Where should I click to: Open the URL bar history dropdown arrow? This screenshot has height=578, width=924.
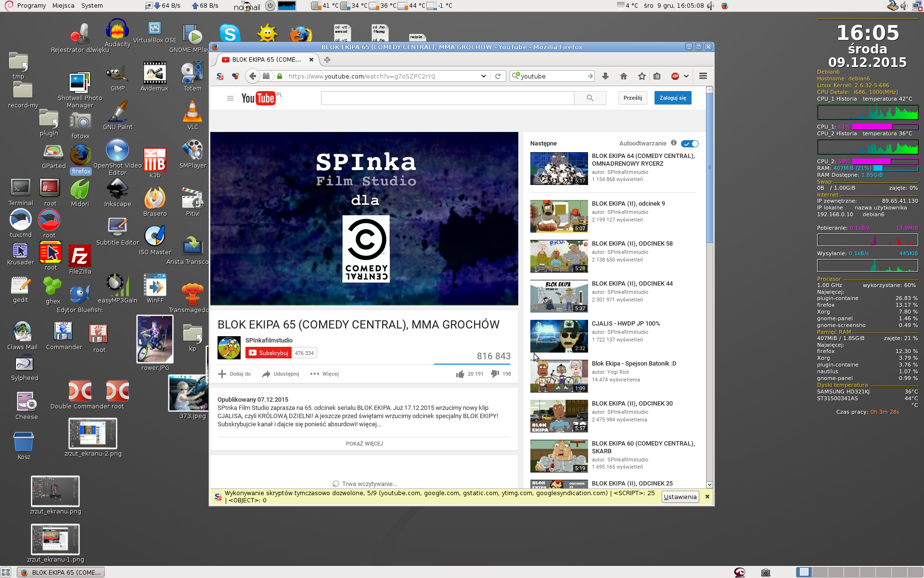483,76
